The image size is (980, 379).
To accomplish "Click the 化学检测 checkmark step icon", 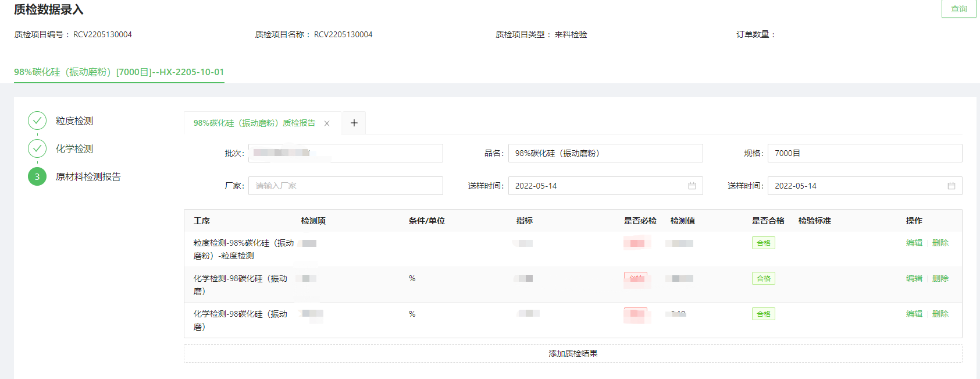I will click(37, 148).
